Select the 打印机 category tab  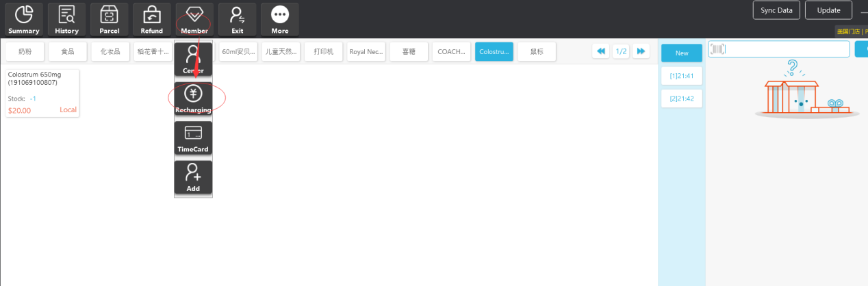323,52
